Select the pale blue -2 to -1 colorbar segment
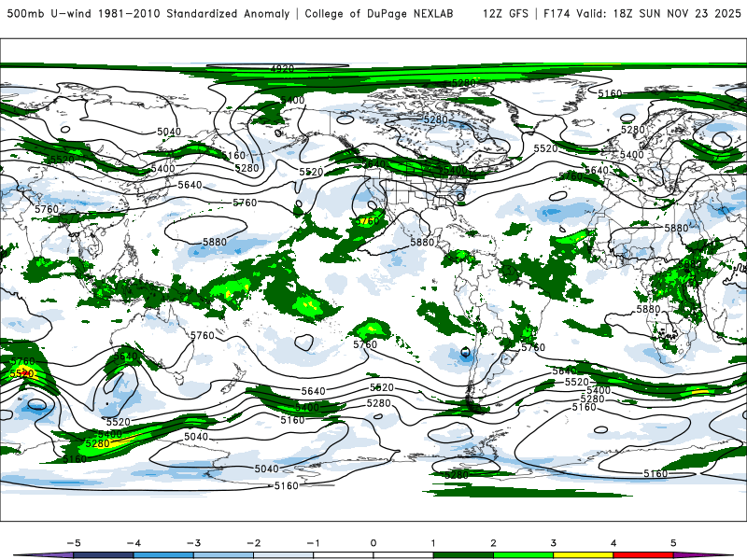The height and width of the screenshot is (560, 747). click(284, 555)
